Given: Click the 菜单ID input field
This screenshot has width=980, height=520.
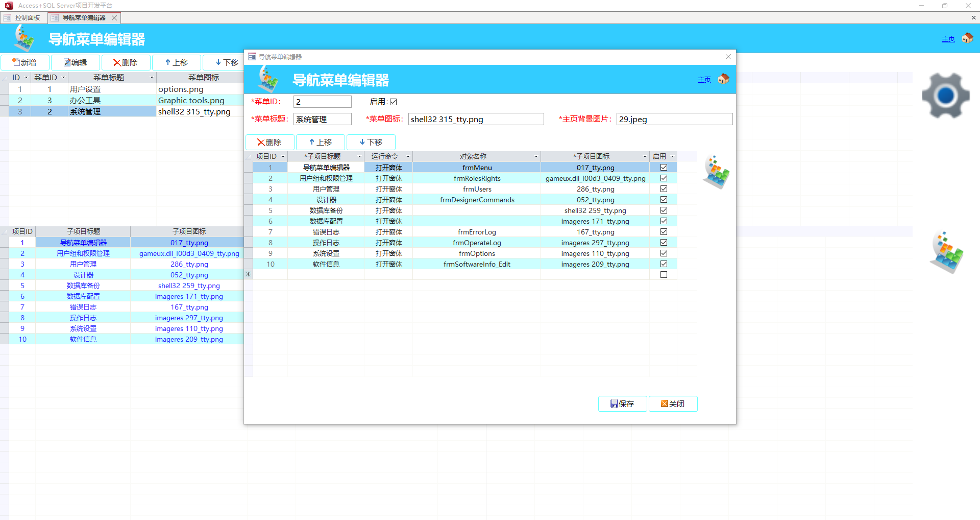Looking at the screenshot, I should [323, 102].
